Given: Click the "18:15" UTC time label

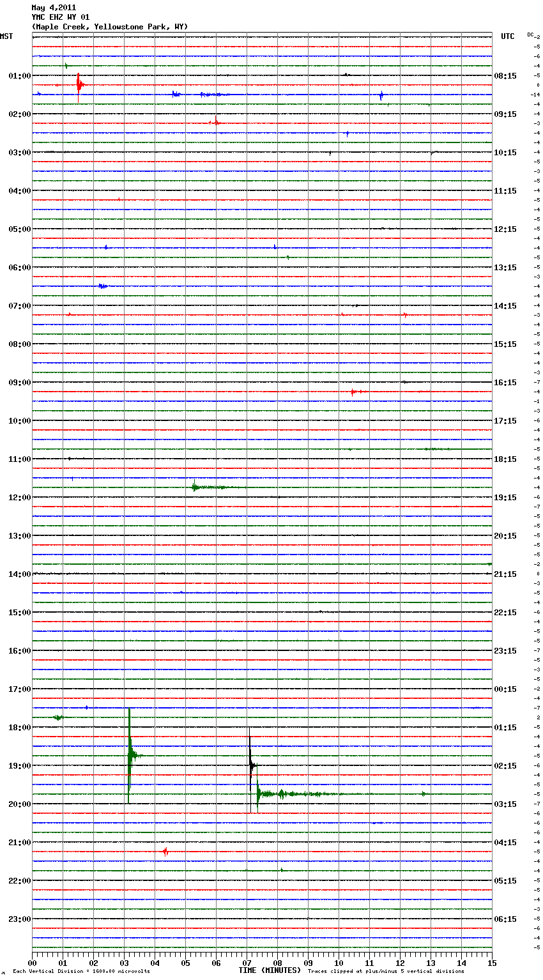Looking at the screenshot, I should [505, 459].
